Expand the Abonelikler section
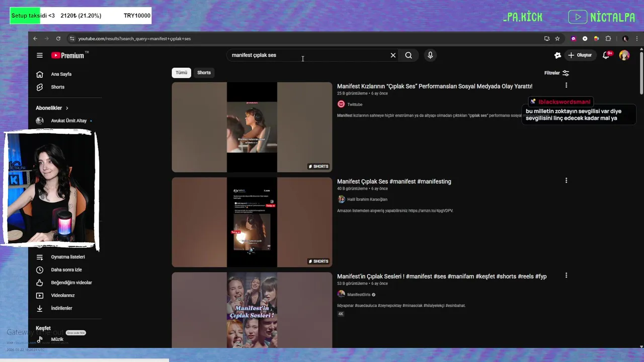644x362 pixels. [x=52, y=108]
